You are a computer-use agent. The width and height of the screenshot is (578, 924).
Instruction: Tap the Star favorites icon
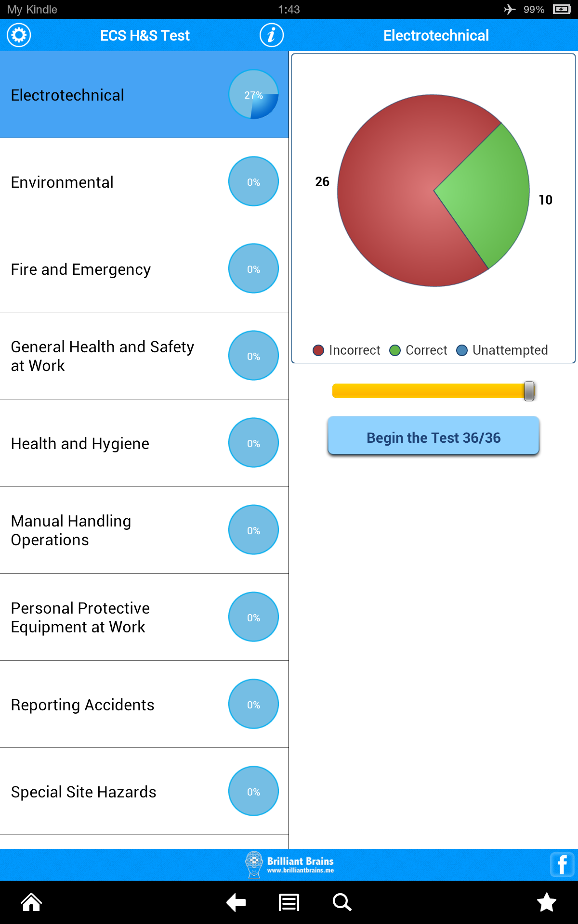click(x=547, y=902)
